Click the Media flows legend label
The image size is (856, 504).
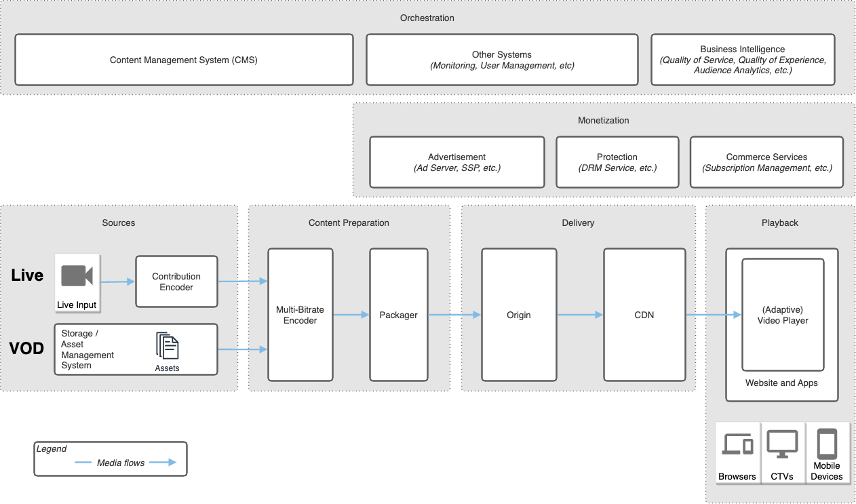tap(121, 463)
